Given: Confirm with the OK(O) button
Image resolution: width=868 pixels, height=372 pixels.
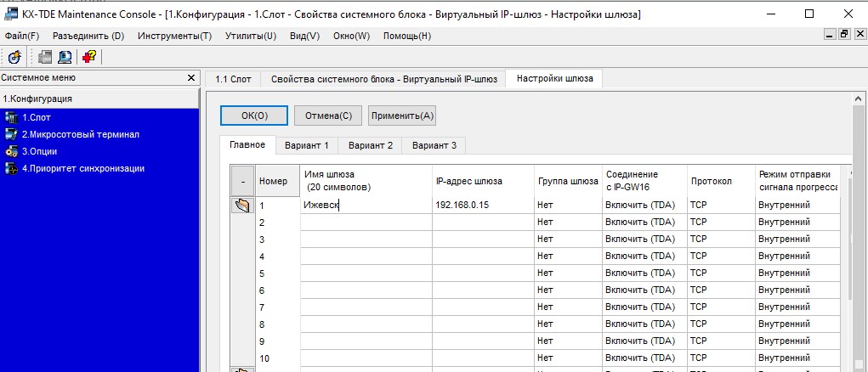Looking at the screenshot, I should click(x=254, y=116).
